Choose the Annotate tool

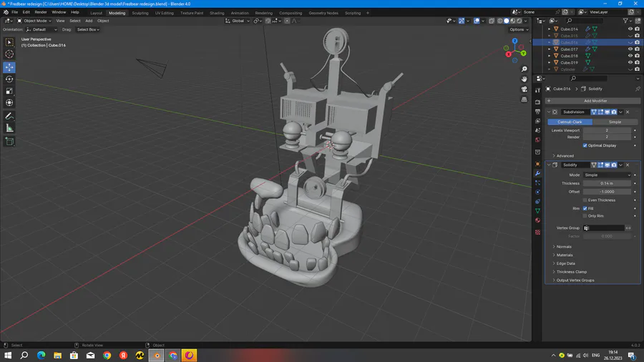[9, 117]
